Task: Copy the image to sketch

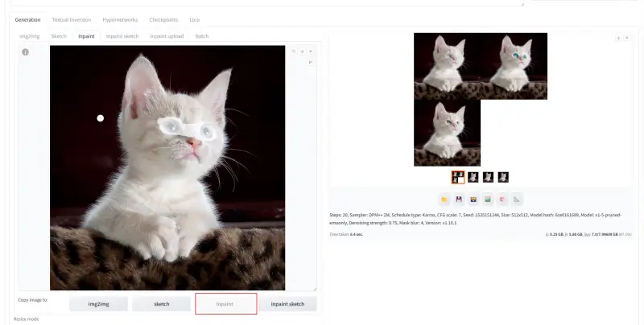Action: [x=162, y=304]
